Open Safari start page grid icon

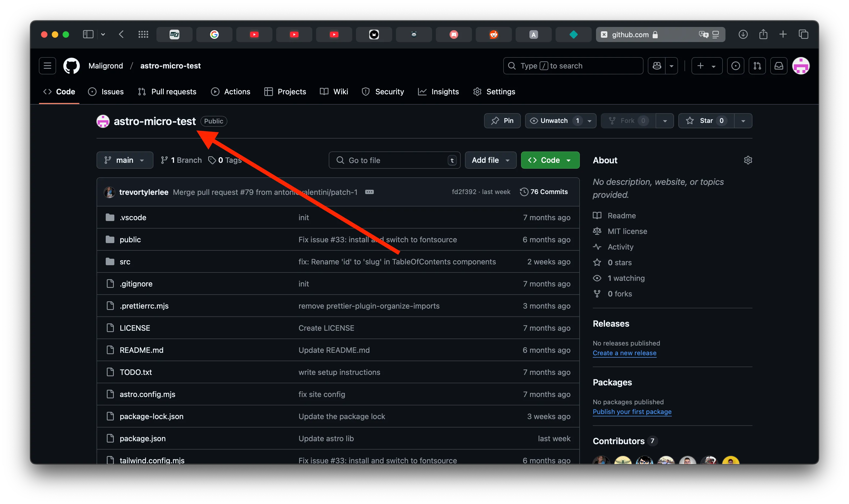[x=143, y=34]
